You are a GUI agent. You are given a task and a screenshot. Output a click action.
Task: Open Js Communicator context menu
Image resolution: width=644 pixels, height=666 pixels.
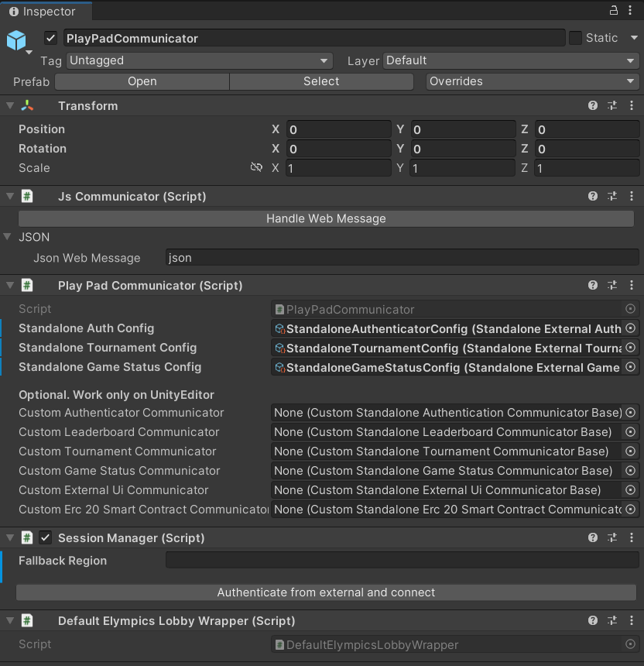coord(632,196)
